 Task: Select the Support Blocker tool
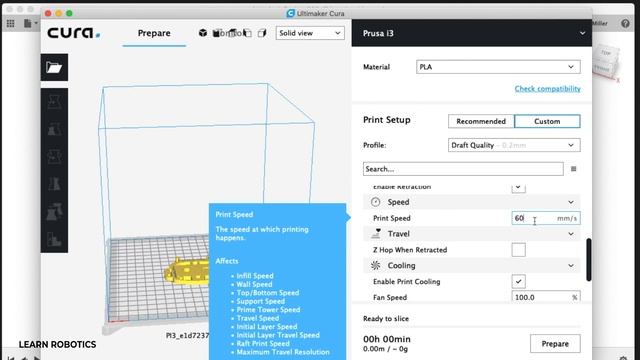pos(54,239)
